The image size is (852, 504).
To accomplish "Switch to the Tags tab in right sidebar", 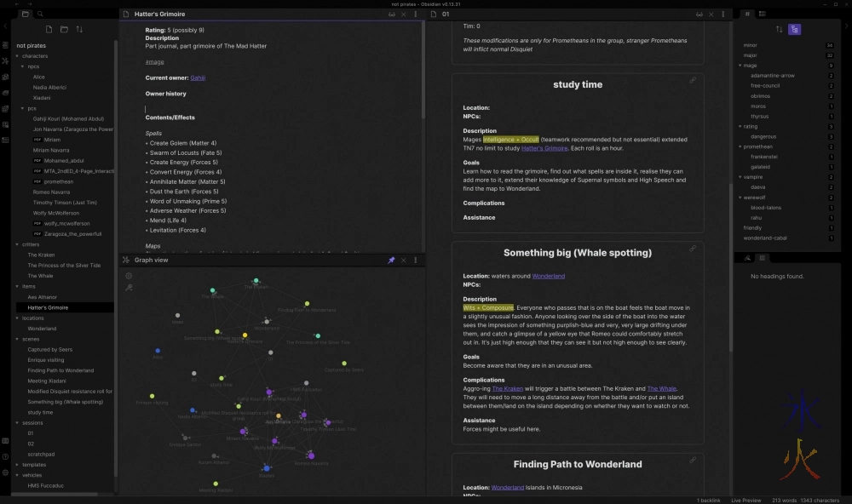I will (x=747, y=14).
